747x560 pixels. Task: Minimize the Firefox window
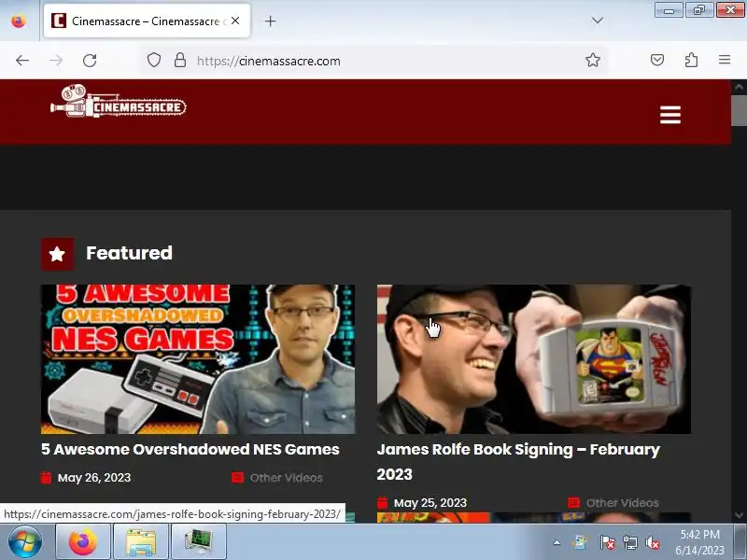pyautogui.click(x=669, y=10)
